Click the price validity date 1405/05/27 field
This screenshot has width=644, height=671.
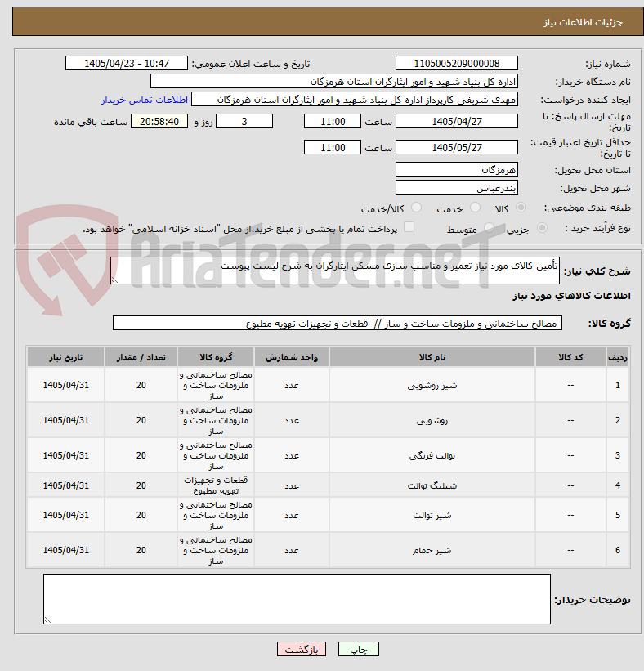[457, 148]
